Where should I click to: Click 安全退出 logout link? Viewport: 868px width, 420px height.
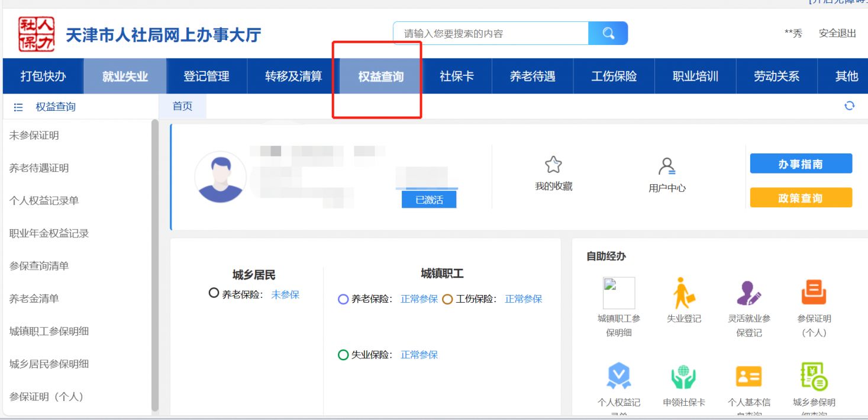coord(837,34)
